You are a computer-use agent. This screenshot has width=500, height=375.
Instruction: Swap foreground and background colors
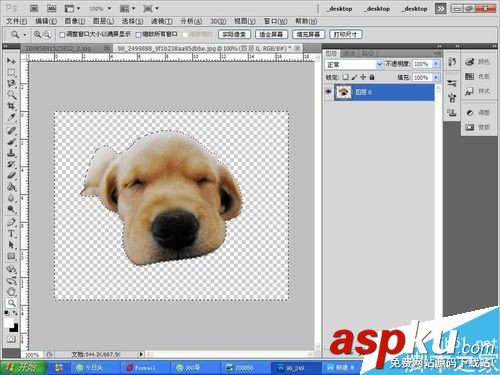tap(15, 313)
